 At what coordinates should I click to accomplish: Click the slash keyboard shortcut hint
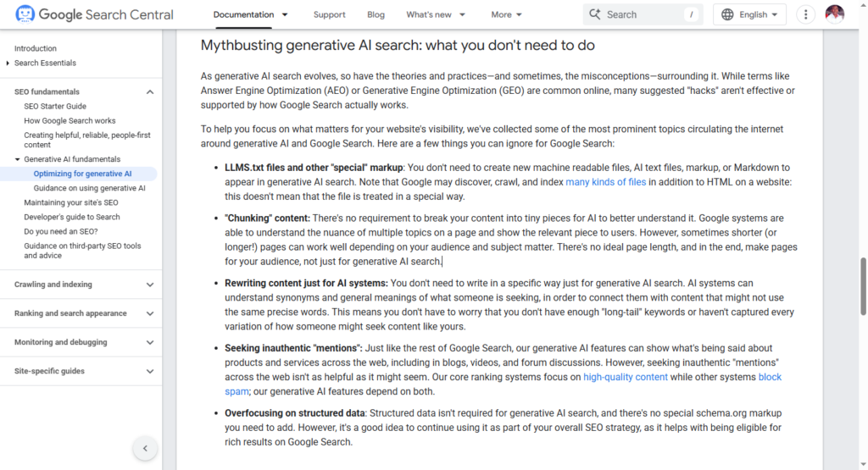(x=691, y=14)
